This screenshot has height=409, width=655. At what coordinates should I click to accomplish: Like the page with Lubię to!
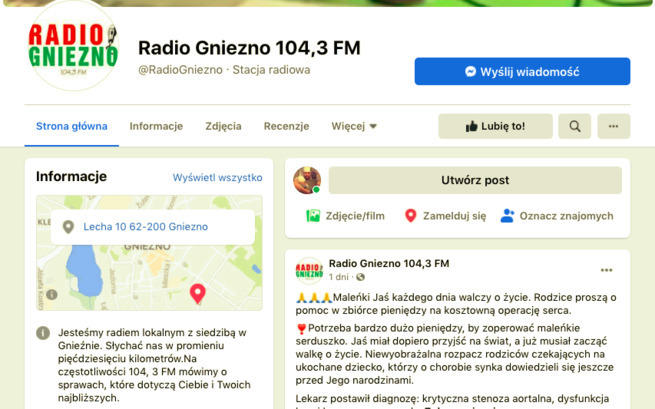(x=495, y=126)
